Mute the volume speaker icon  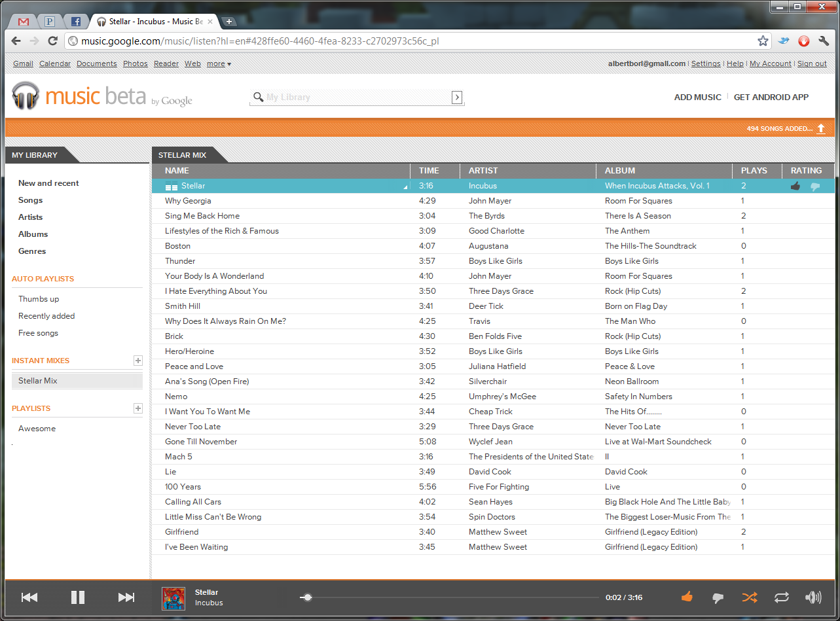pyautogui.click(x=813, y=597)
